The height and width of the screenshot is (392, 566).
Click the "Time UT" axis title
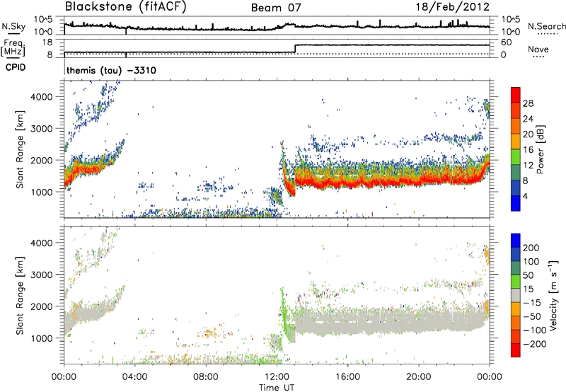[x=277, y=388]
